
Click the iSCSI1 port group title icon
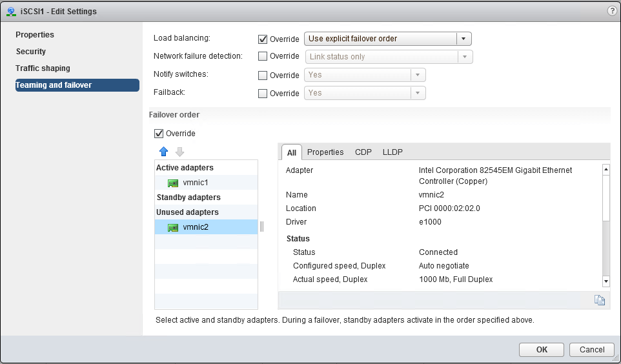click(12, 11)
